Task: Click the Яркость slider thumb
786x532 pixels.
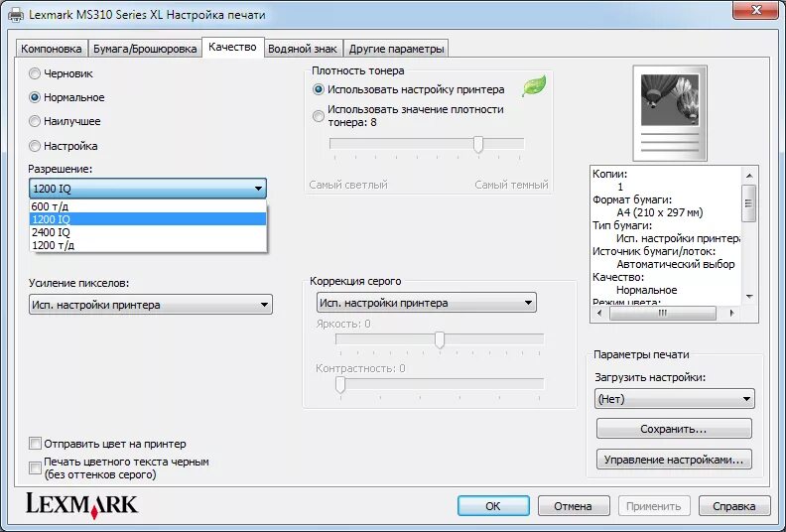Action: [x=440, y=339]
